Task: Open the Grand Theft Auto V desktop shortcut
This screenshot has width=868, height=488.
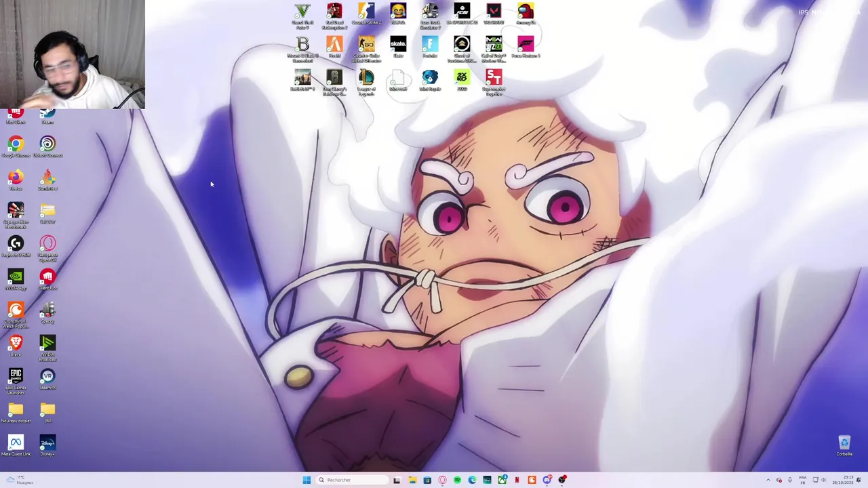Action: click(x=302, y=16)
